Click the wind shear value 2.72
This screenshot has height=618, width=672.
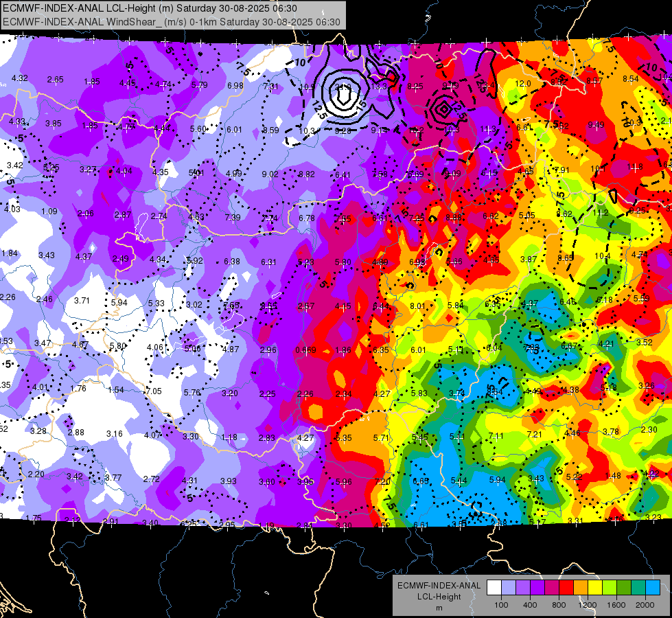(x=151, y=479)
